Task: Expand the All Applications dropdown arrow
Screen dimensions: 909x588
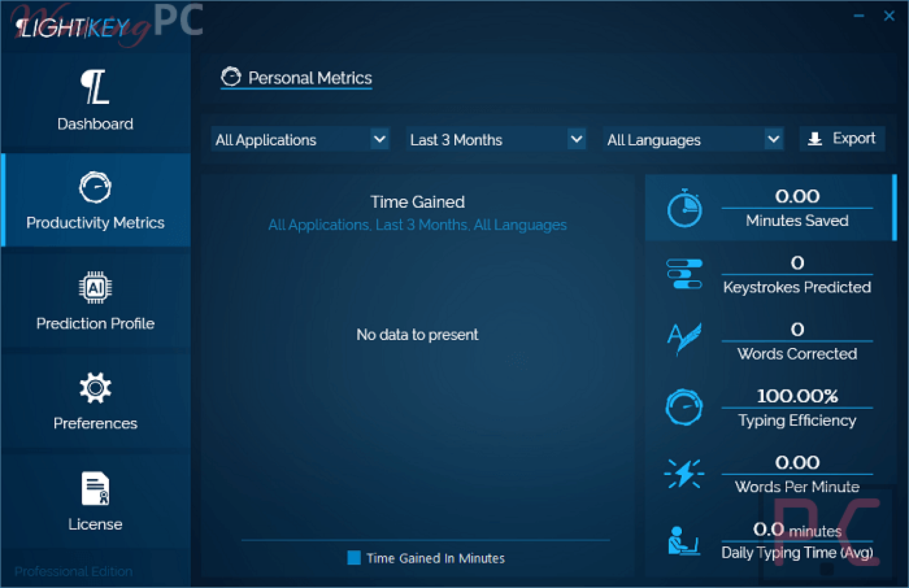Action: (379, 139)
